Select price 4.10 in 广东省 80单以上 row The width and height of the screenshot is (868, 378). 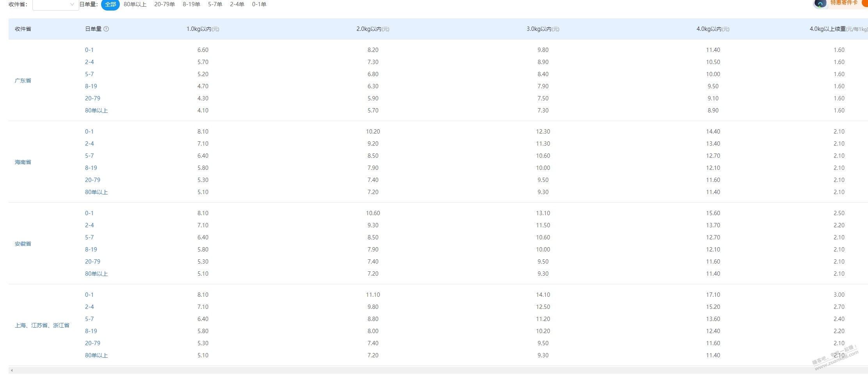203,111
